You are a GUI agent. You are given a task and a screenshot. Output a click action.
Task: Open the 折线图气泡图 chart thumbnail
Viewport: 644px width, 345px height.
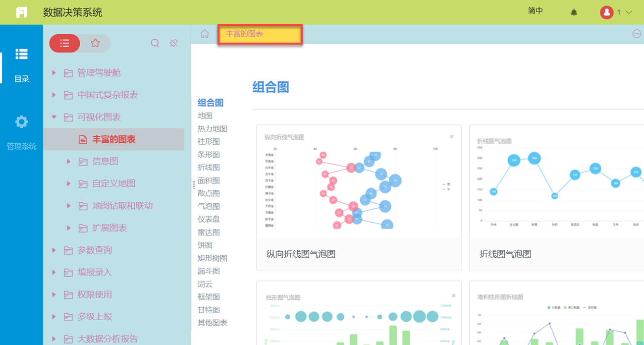(557, 198)
